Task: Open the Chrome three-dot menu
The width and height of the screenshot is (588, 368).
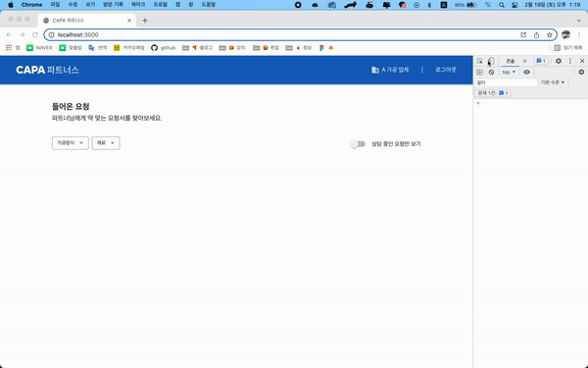Action: [x=579, y=34]
